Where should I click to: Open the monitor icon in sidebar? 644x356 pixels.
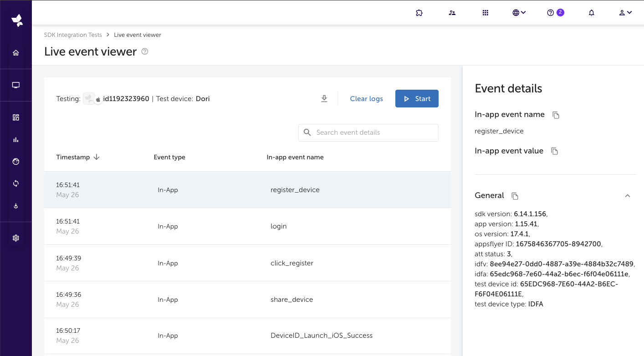[16, 85]
